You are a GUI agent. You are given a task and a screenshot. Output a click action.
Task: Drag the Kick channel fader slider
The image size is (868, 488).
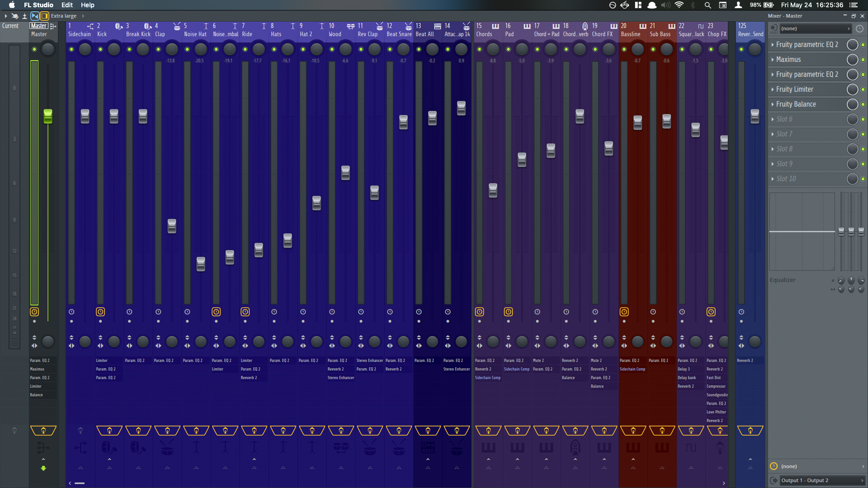pos(113,116)
